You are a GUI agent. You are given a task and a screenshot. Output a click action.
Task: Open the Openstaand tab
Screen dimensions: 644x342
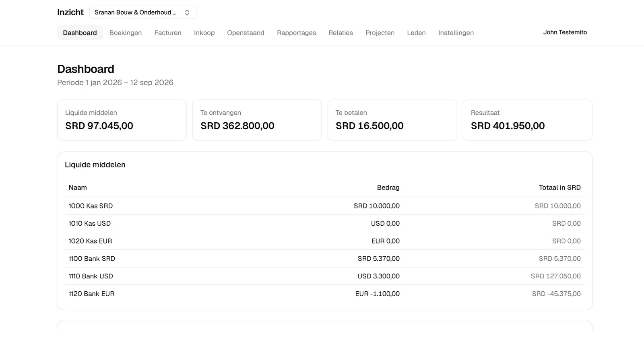point(246,33)
